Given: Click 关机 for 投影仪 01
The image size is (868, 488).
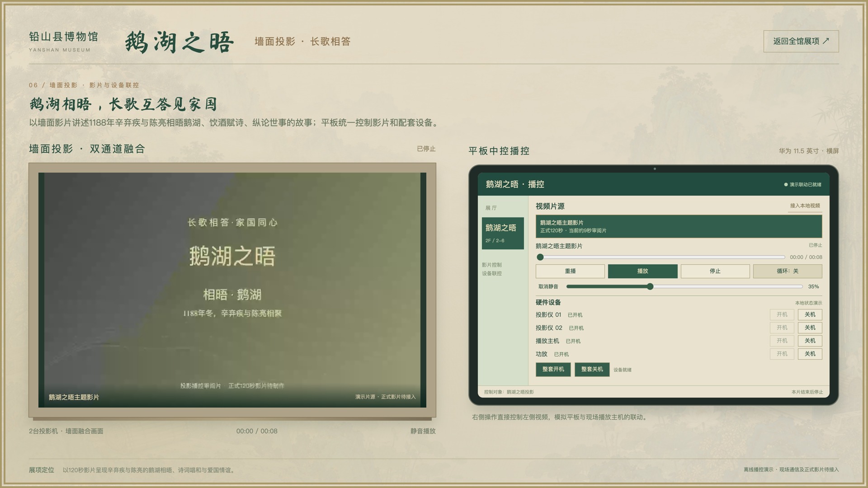Looking at the screenshot, I should (x=810, y=314).
